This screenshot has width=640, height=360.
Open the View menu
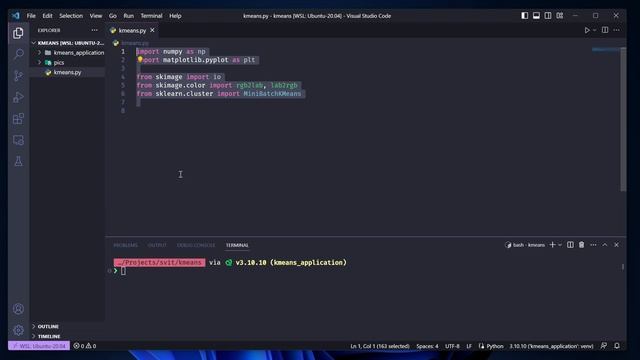click(x=96, y=16)
